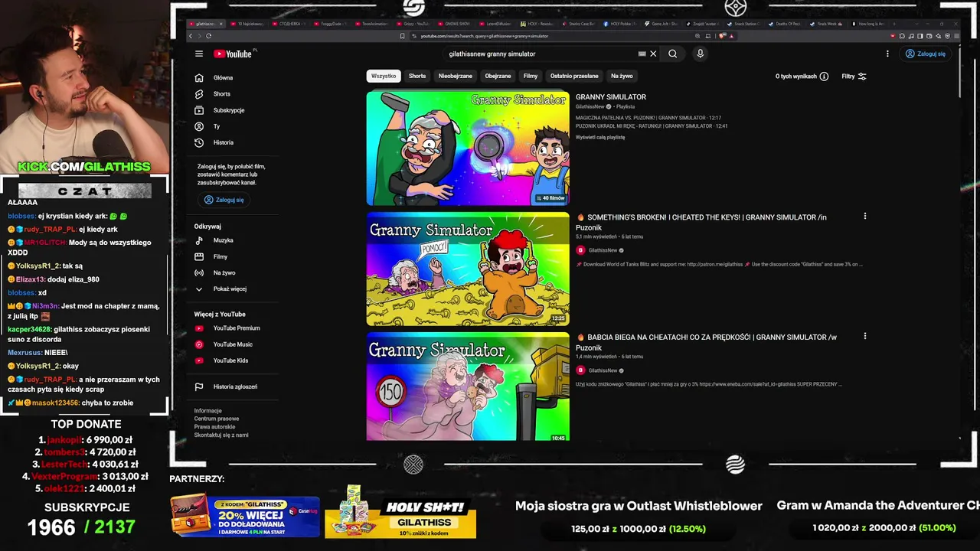980x551 pixels.
Task: Open the 'BABCIA BIEGA NA CHEATACH' video title
Action: [x=706, y=342]
